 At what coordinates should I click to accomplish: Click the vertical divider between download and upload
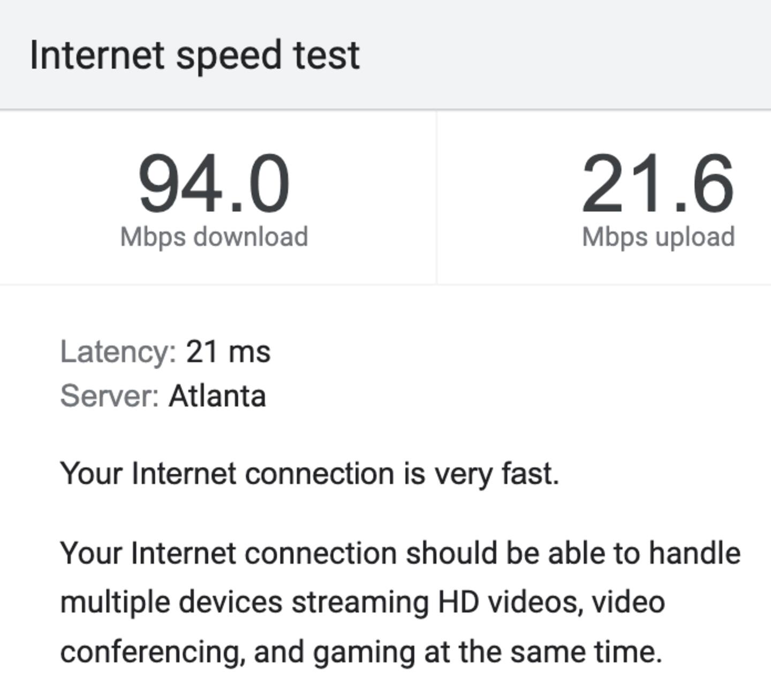click(x=436, y=197)
